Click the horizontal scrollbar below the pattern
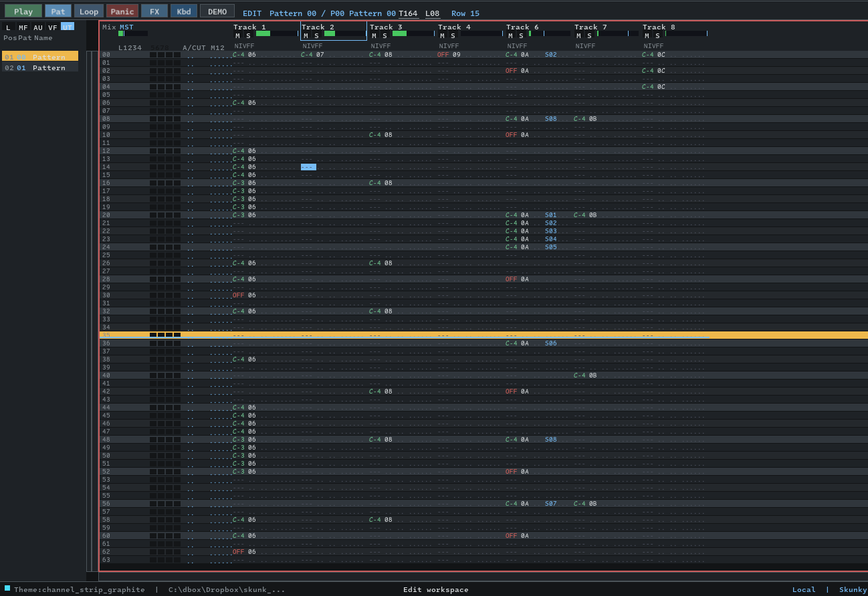The image size is (868, 596). coord(483,576)
